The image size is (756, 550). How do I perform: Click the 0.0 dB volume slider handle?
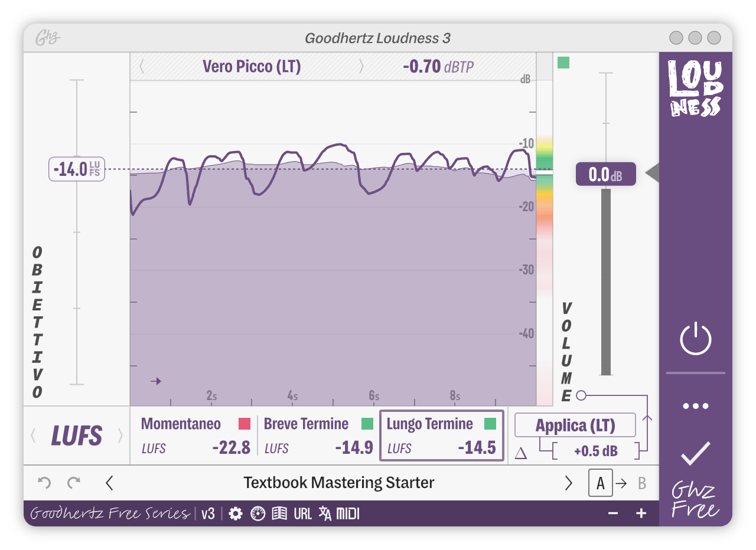(x=606, y=174)
